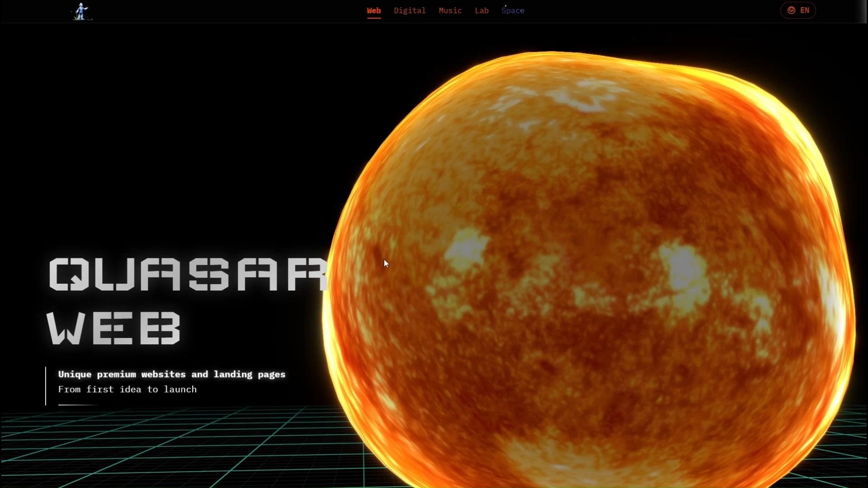868x488 pixels.
Task: Click the QUASAR headline text
Action: [x=189, y=274]
